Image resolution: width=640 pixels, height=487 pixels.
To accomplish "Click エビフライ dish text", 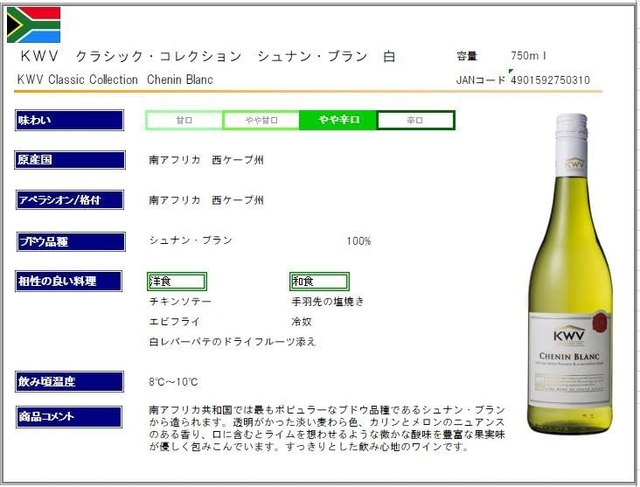I will point(175,322).
